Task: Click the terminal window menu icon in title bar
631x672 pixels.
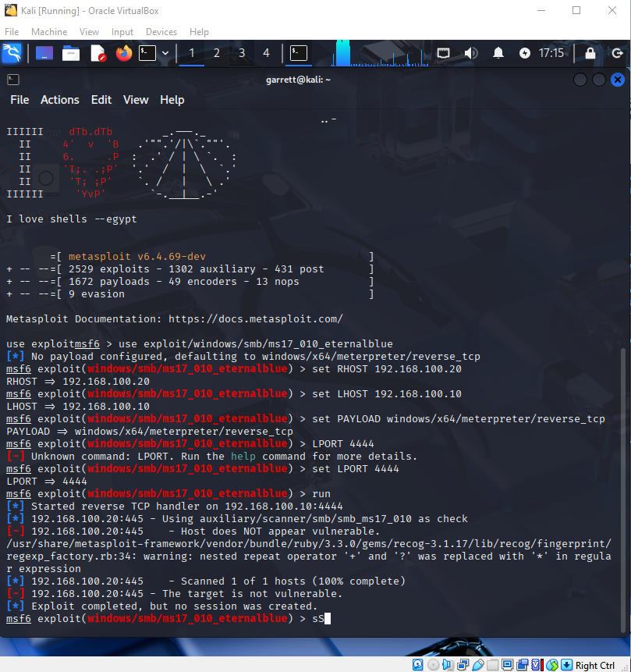Action: tap(13, 80)
